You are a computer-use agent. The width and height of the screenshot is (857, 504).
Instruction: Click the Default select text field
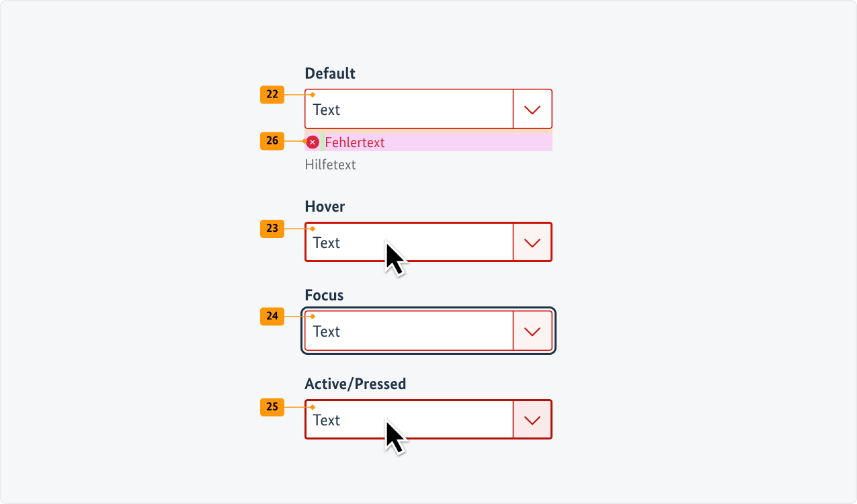(409, 110)
